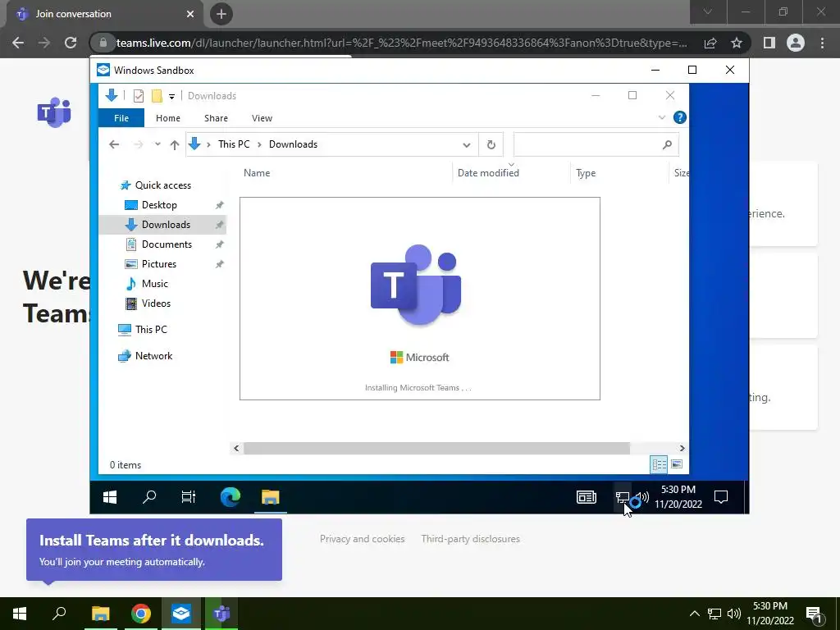Click the share this page icon in Chrome
This screenshot has height=630, width=840.
710,43
